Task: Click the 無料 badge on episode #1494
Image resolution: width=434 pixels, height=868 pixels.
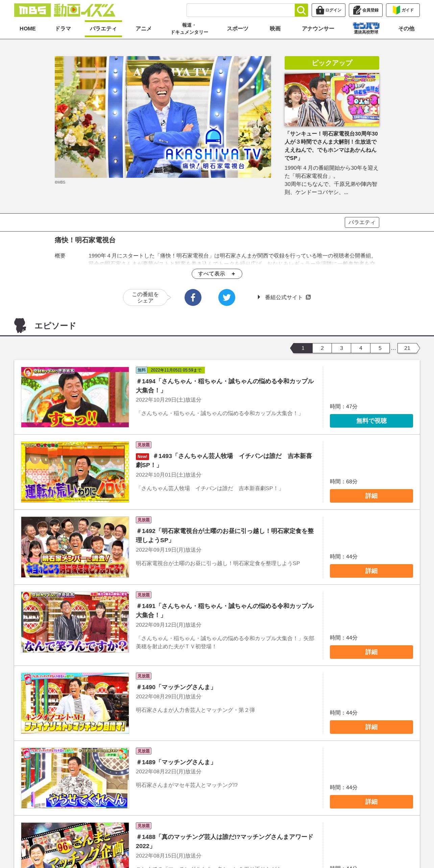Action: (x=142, y=370)
